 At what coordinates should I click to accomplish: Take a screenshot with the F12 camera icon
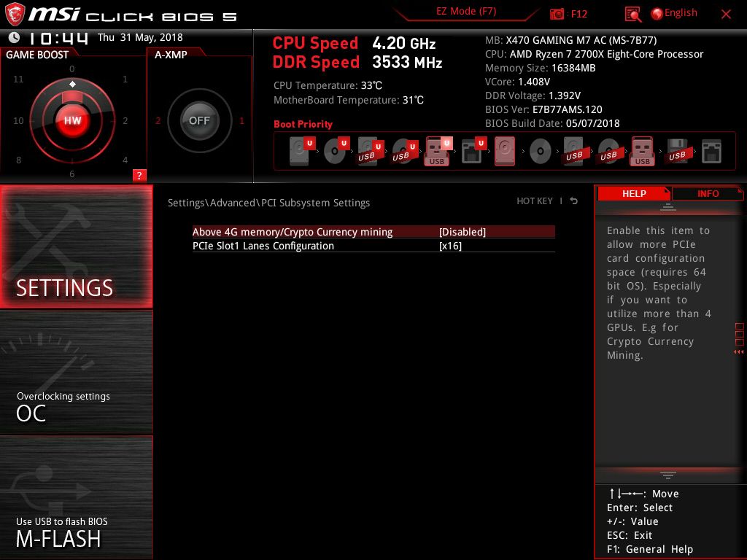click(x=557, y=14)
